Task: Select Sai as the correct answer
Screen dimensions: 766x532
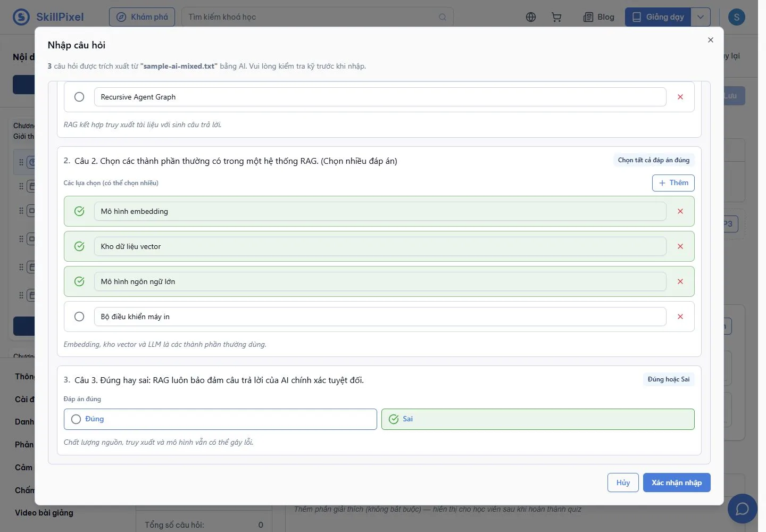Action: 538,419
